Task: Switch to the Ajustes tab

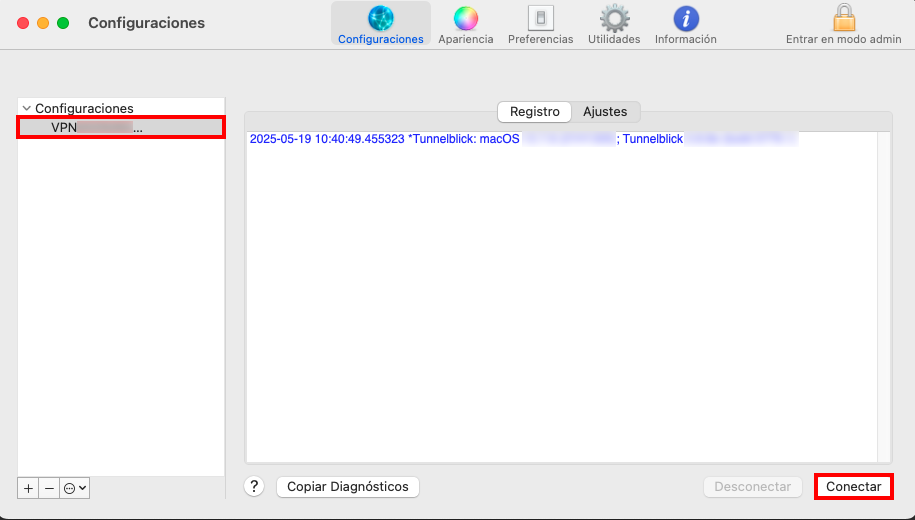Action: pyautogui.click(x=605, y=111)
